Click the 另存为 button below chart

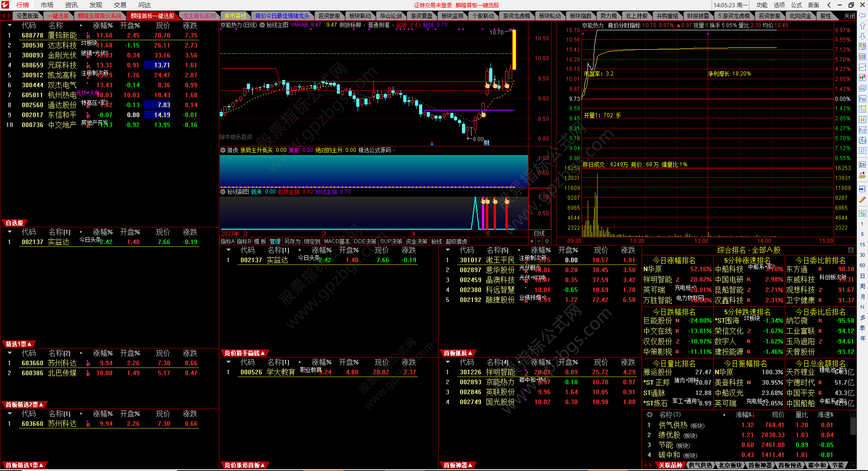pyautogui.click(x=292, y=241)
